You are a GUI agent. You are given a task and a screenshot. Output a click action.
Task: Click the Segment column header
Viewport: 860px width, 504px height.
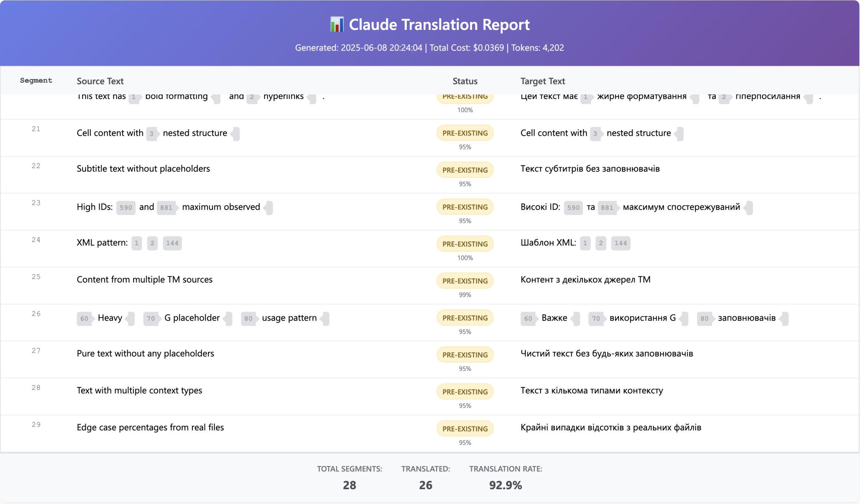click(x=36, y=81)
